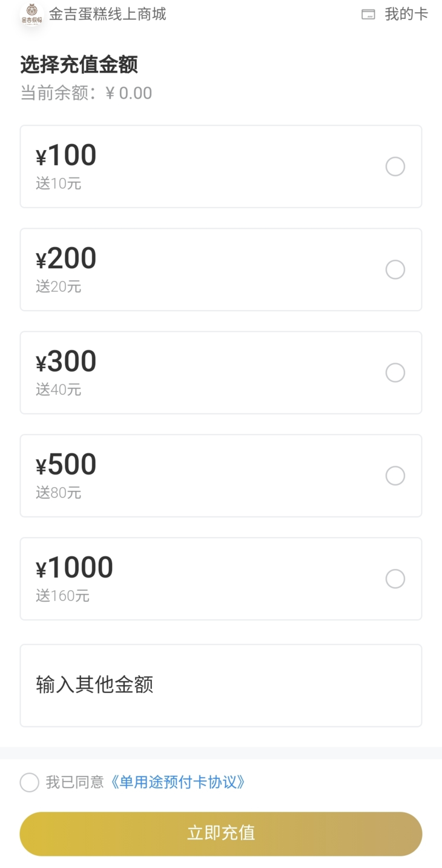Click the ¥300 amount text
The height and width of the screenshot is (868, 442).
[66, 362]
